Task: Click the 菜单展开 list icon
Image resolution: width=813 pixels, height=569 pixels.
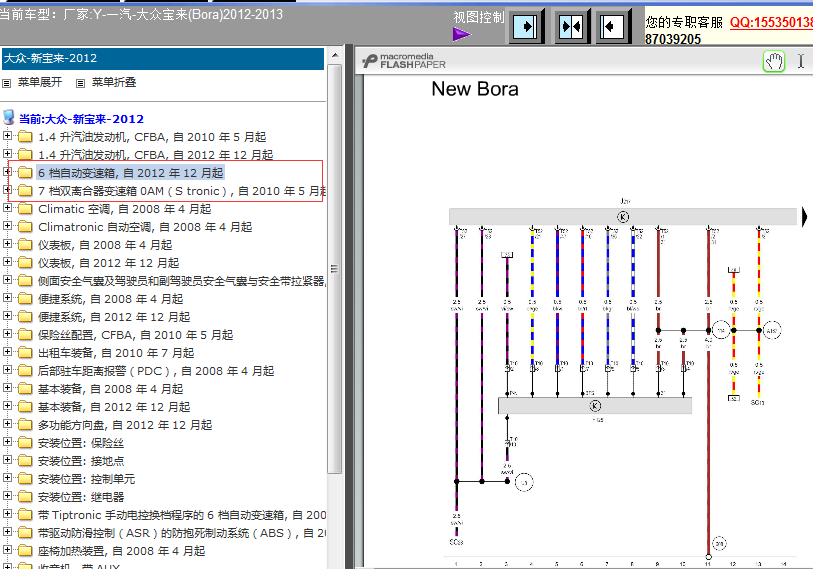Action: [7, 83]
